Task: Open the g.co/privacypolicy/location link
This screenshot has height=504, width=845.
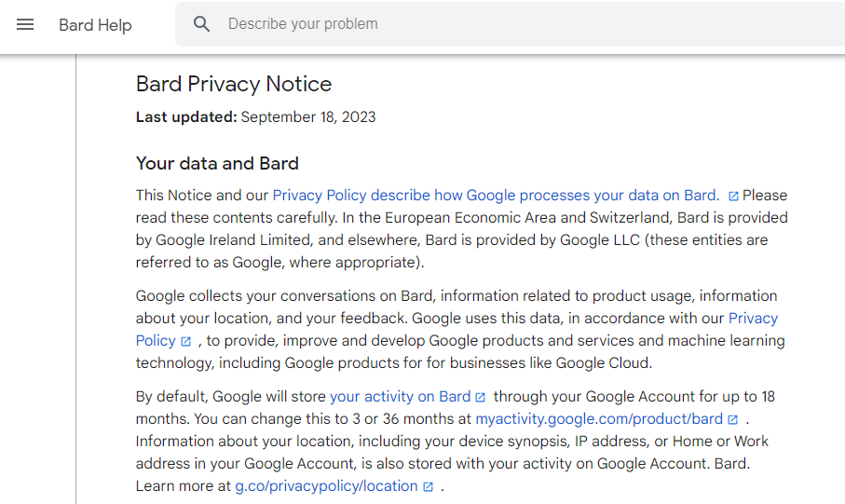Action: (x=327, y=486)
